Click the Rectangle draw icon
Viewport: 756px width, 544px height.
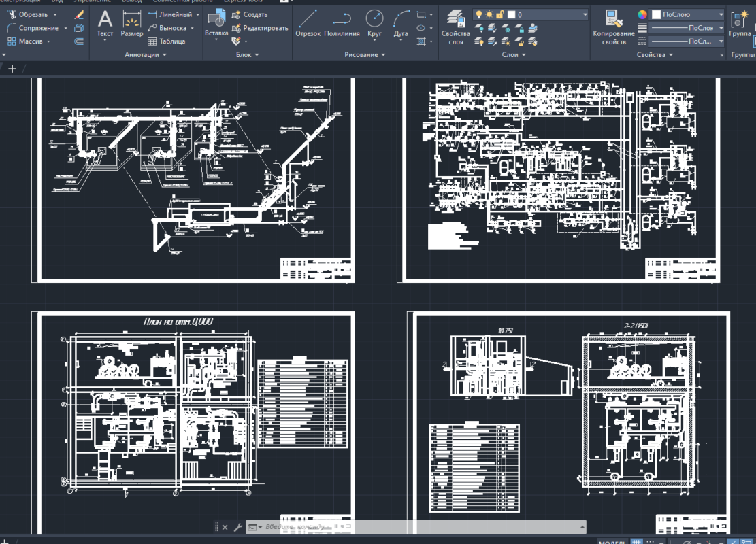pyautogui.click(x=421, y=14)
